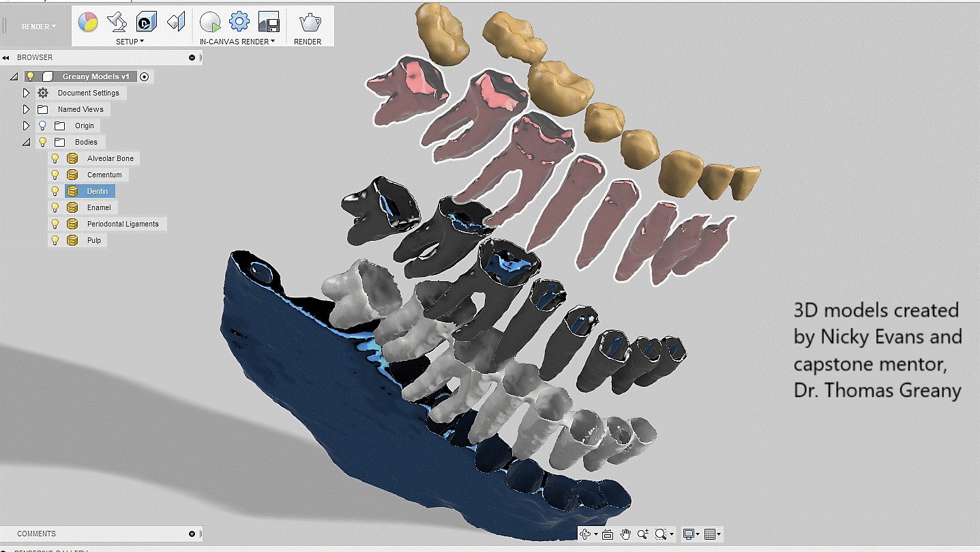Image resolution: width=980 pixels, height=552 pixels.
Task: Collapse the Browser panel with double arrows
Action: coord(5,58)
